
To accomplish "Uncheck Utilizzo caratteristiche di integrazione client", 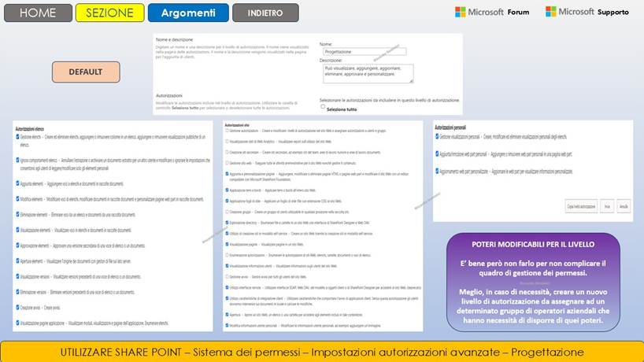I will (x=227, y=298).
